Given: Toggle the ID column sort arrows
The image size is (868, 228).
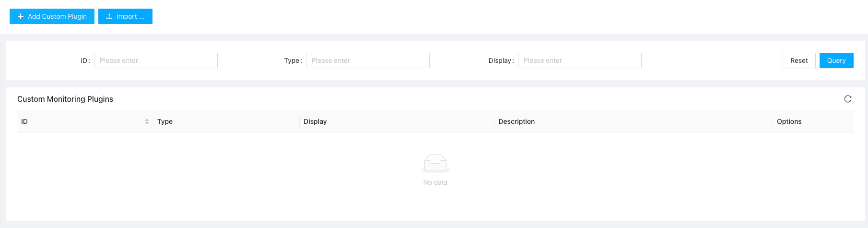Looking at the screenshot, I should coord(147,121).
